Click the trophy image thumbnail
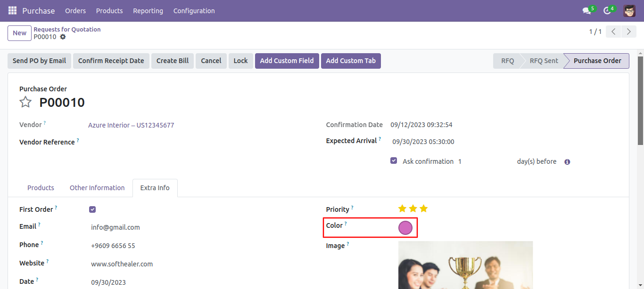 [465, 265]
